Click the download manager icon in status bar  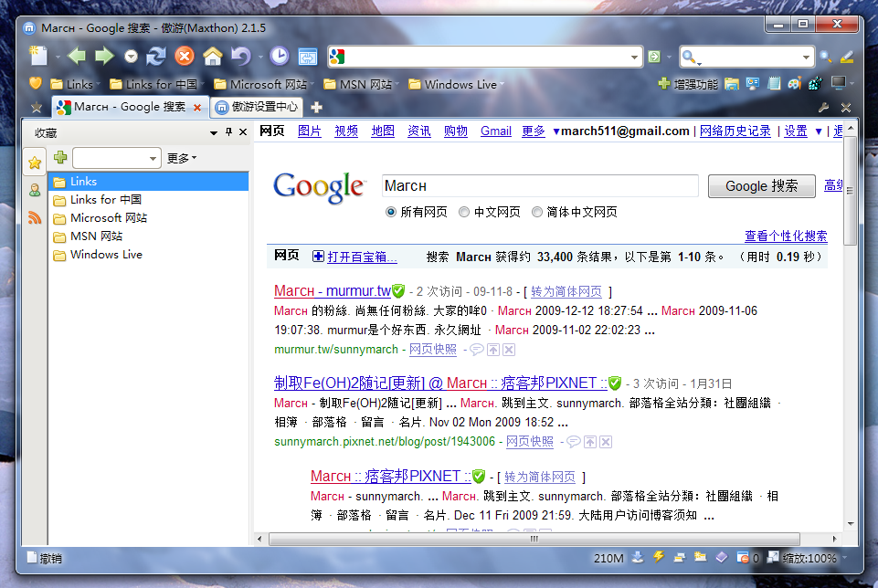point(638,557)
